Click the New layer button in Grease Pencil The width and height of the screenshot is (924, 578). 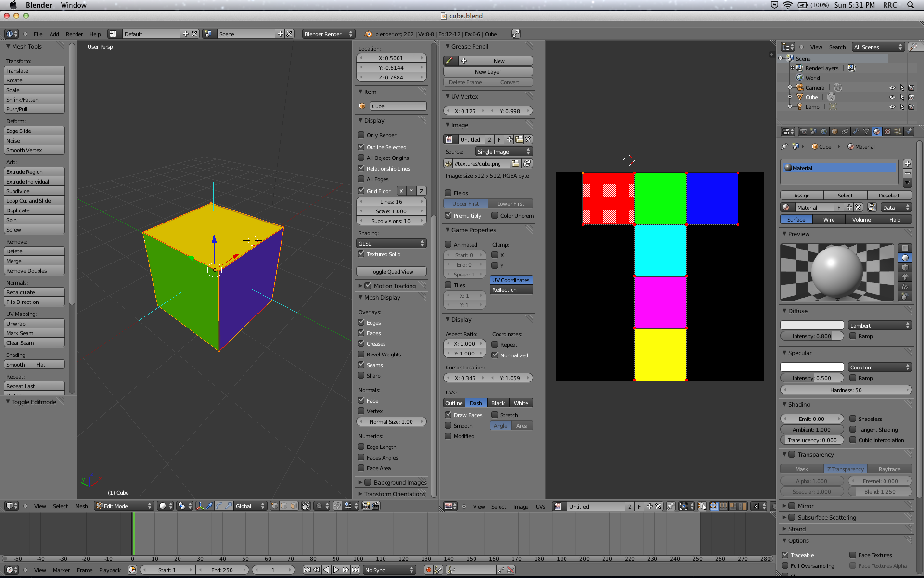pos(488,71)
